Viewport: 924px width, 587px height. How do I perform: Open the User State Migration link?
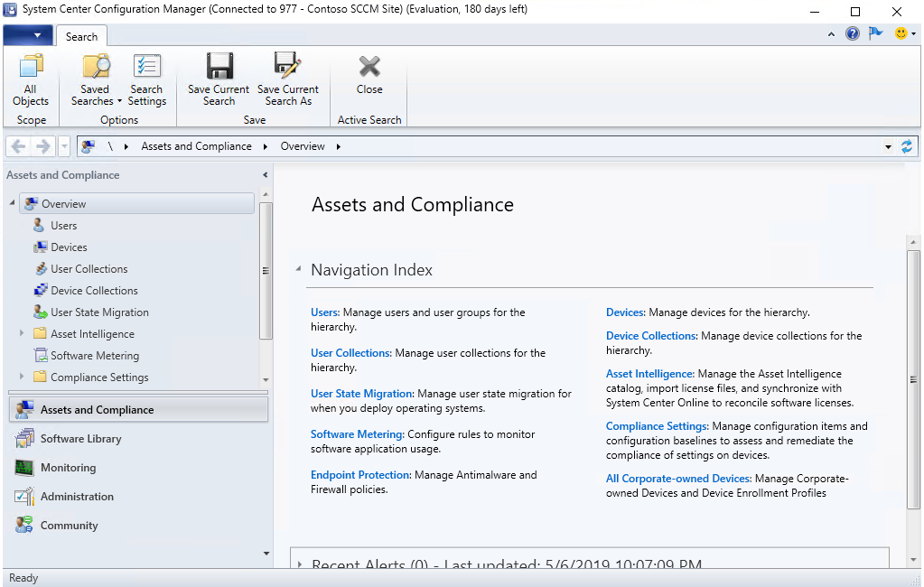point(362,394)
